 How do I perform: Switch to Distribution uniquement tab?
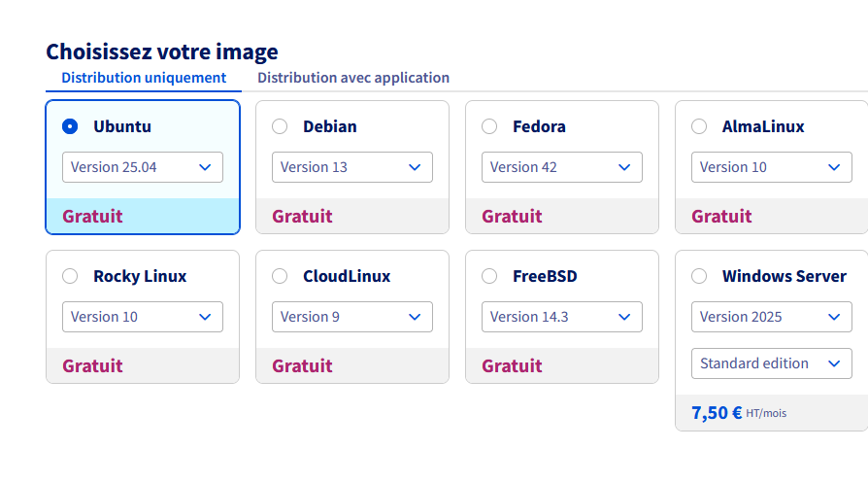(x=144, y=78)
